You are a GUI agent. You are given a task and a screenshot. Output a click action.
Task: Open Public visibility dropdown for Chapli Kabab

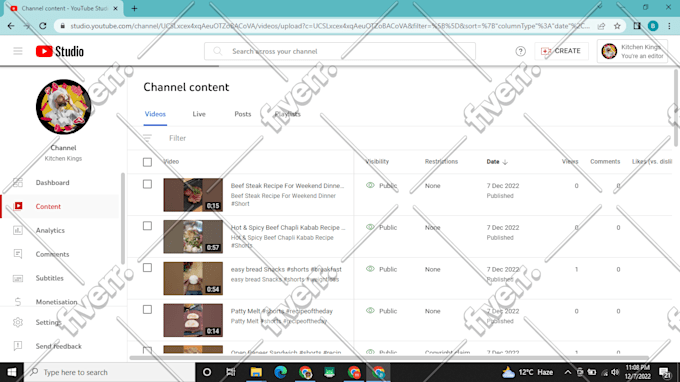[x=382, y=227]
